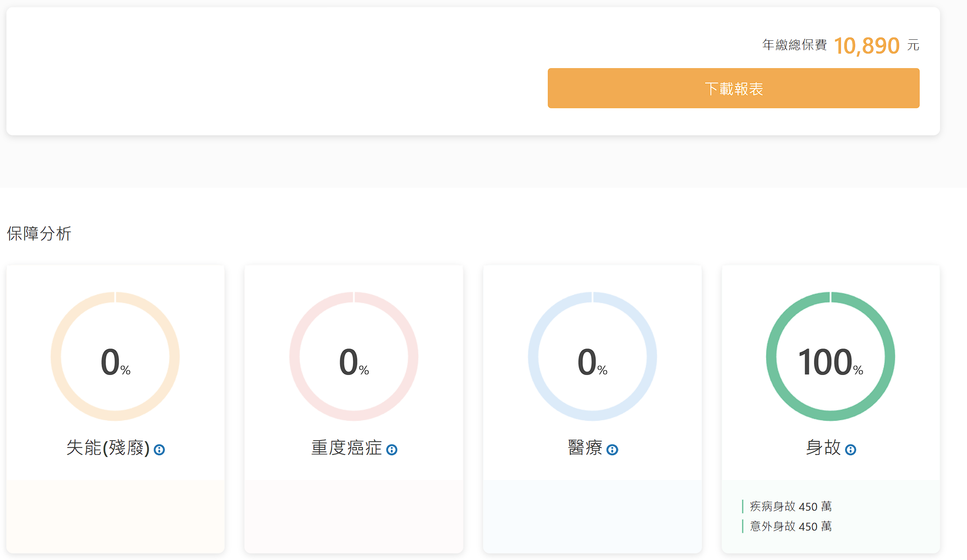Select the 失能(殘廢) 0% progress ring

click(115, 356)
